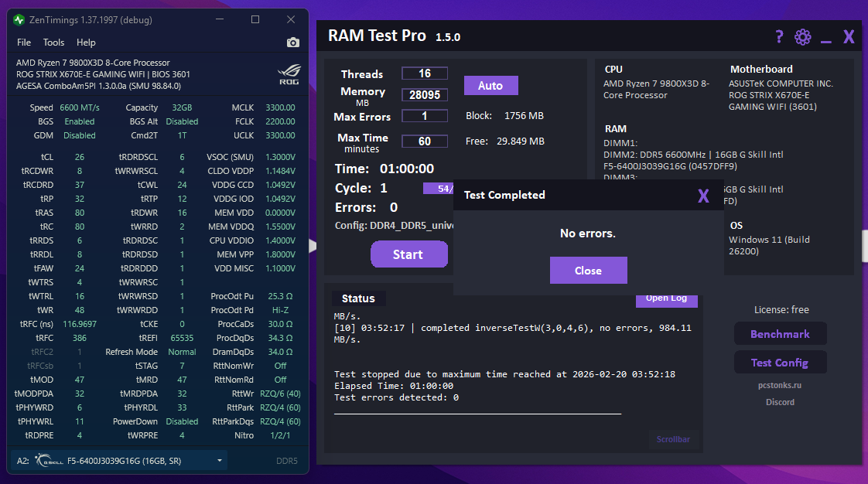This screenshot has height=484, width=868.
Task: Click the tREFI value 65535
Action: 182,338
